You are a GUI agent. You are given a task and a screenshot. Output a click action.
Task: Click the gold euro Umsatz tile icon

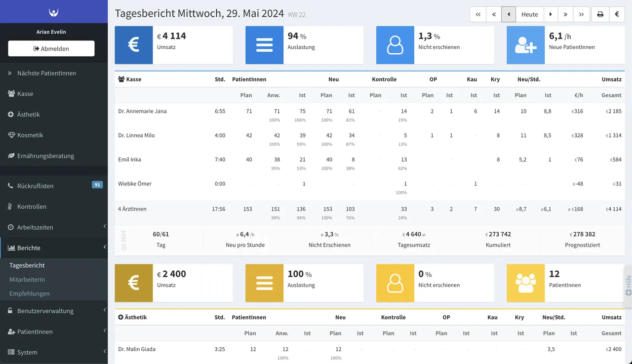point(134,283)
